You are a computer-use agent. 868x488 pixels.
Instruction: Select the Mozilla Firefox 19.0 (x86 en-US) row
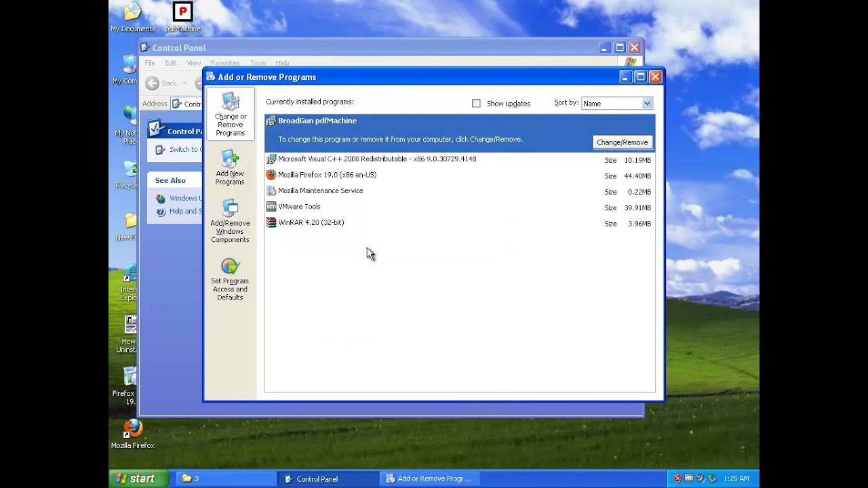(459, 175)
